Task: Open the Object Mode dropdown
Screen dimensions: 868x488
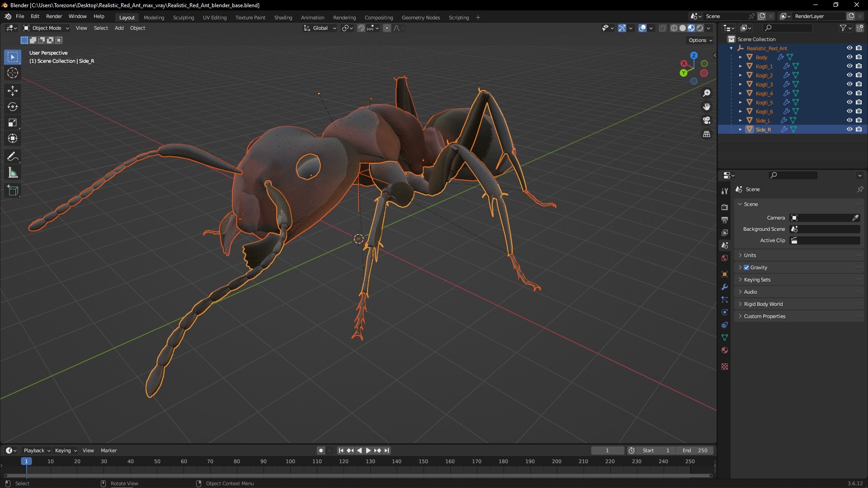Action: pyautogui.click(x=46, y=28)
